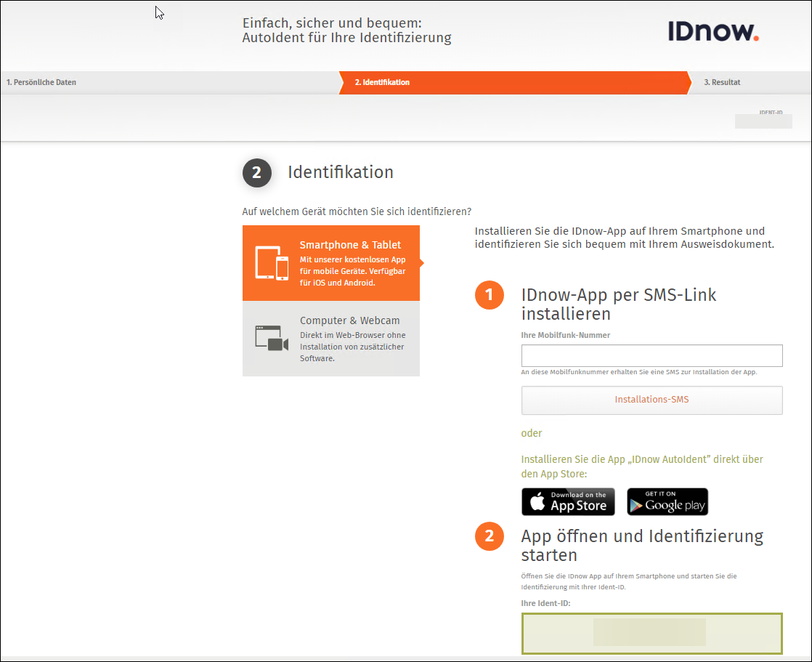Open the Google Play download badge
The width and height of the screenshot is (812, 662).
point(667,501)
